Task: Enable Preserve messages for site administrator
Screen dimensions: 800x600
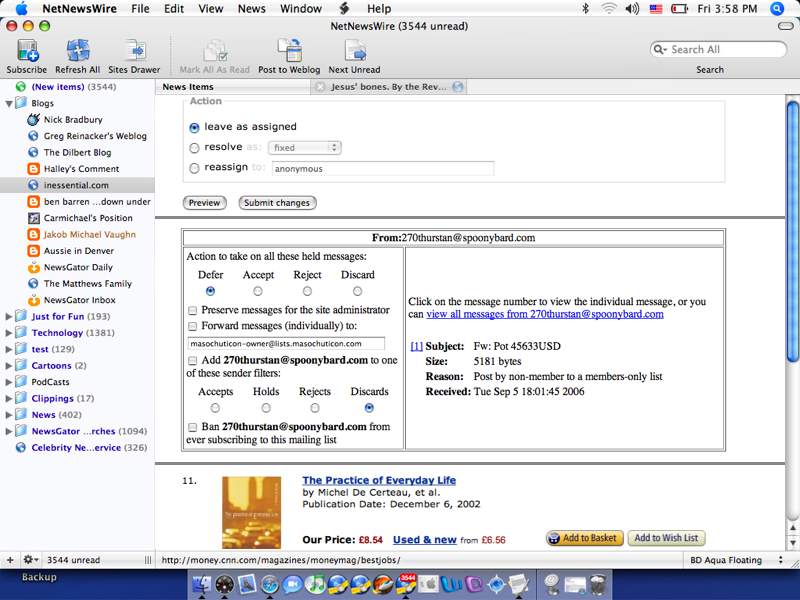Action: coord(193,310)
